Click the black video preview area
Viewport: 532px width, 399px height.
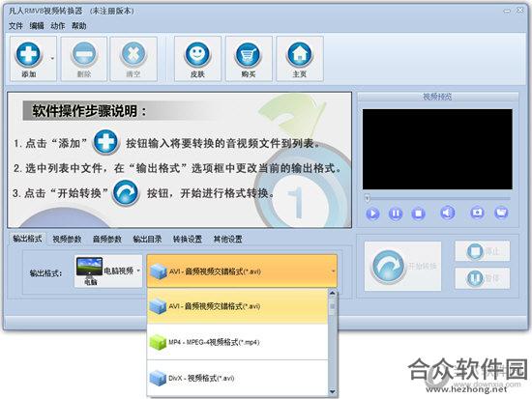coord(437,149)
